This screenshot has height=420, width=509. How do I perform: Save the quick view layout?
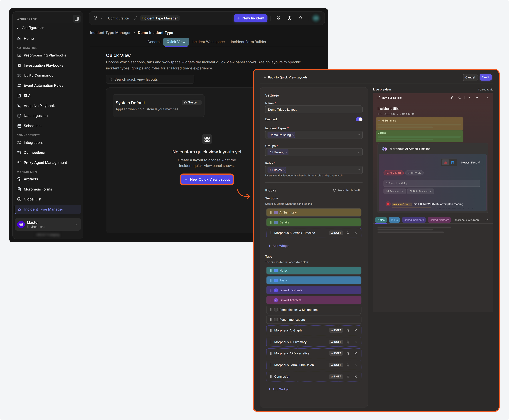(486, 77)
